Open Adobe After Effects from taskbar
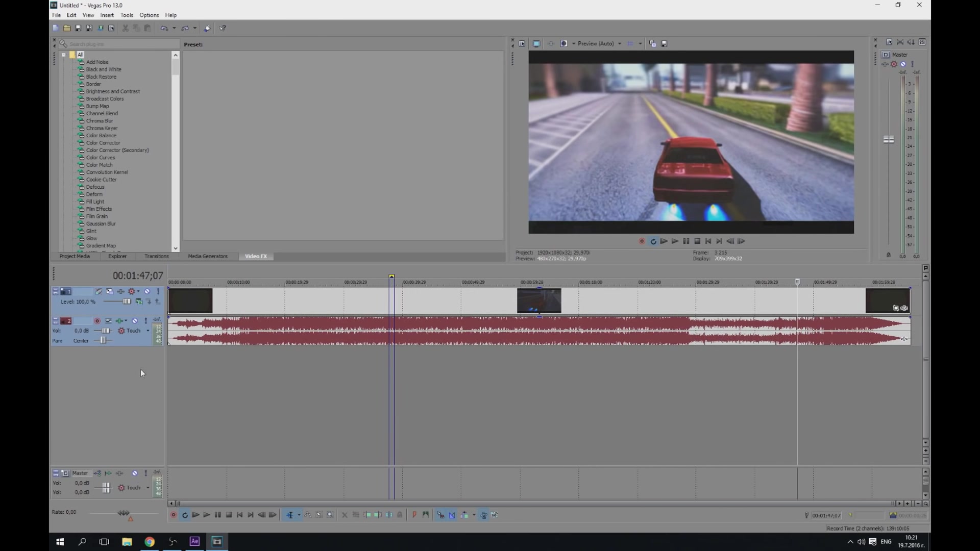This screenshot has height=551, width=980. point(194,542)
